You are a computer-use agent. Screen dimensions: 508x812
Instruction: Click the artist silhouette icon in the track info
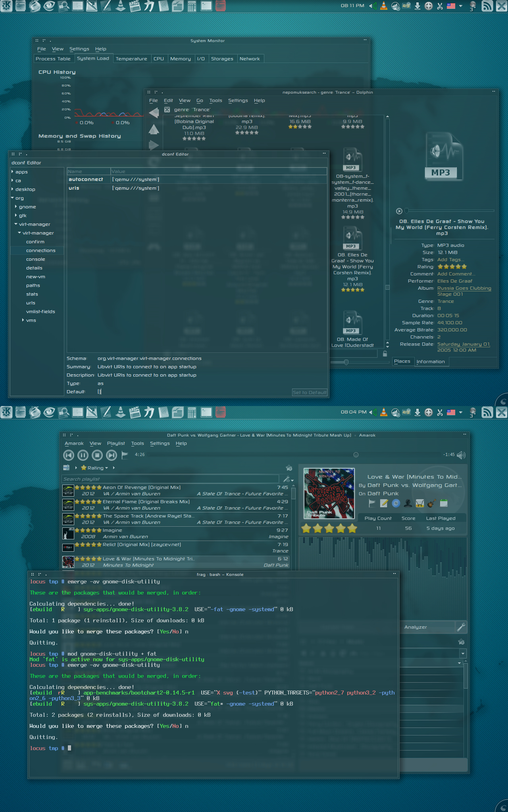click(x=408, y=503)
